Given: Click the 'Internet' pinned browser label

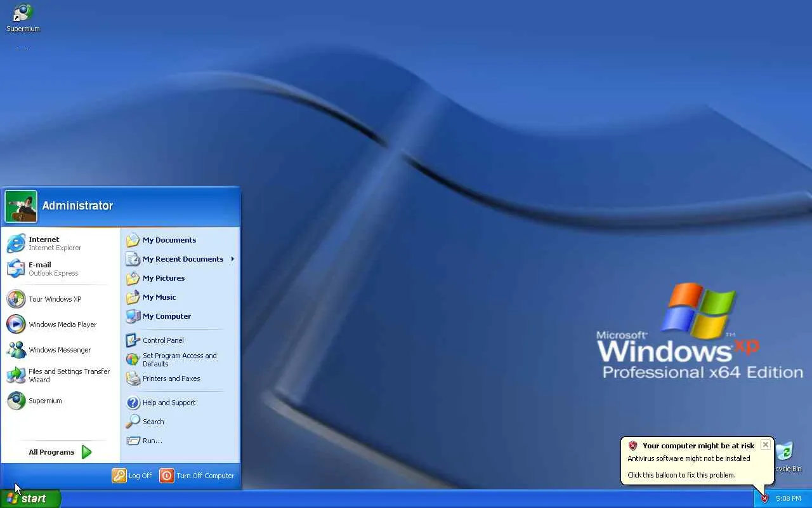Looking at the screenshot, I should [x=44, y=239].
